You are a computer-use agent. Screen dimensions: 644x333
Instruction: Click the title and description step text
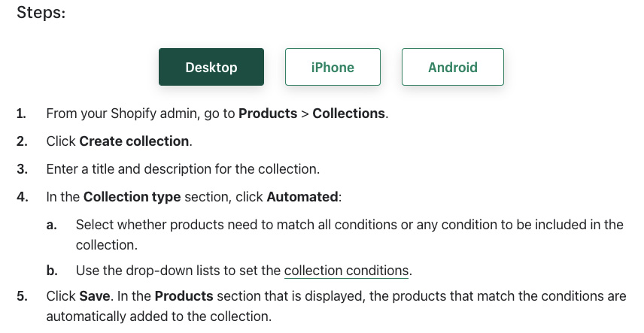coord(193,169)
